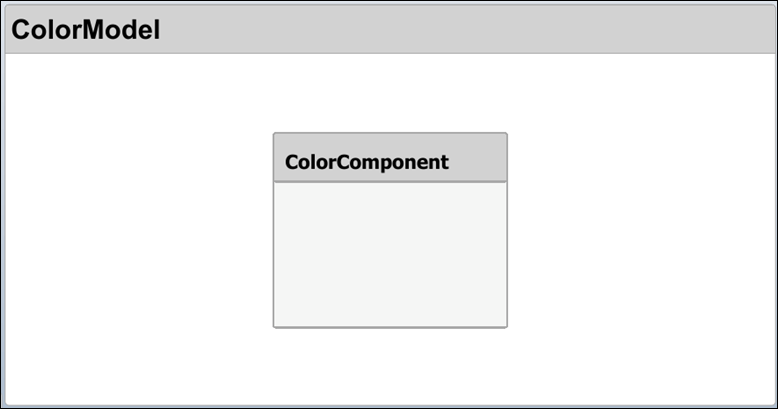Viewport: 778px width, 409px height.
Task: Click the bottom-right corner of ColorComponent block
Action: tap(506, 325)
